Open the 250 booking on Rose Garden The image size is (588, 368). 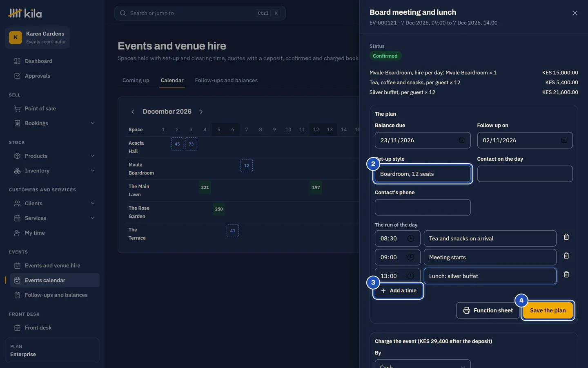219,209
